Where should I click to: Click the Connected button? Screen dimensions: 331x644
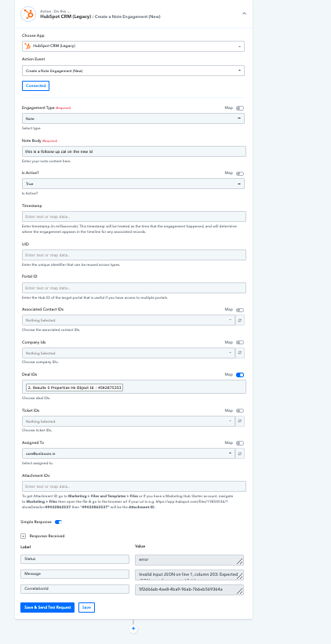click(x=36, y=86)
